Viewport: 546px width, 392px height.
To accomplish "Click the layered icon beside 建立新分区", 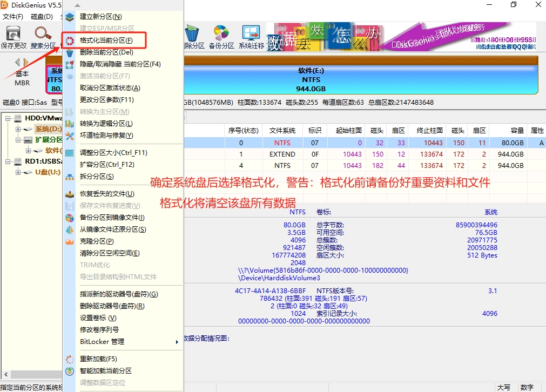I will [70, 17].
